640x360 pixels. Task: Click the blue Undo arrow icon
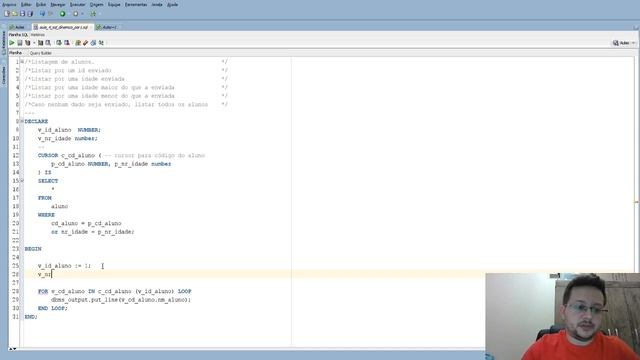pos(42,14)
